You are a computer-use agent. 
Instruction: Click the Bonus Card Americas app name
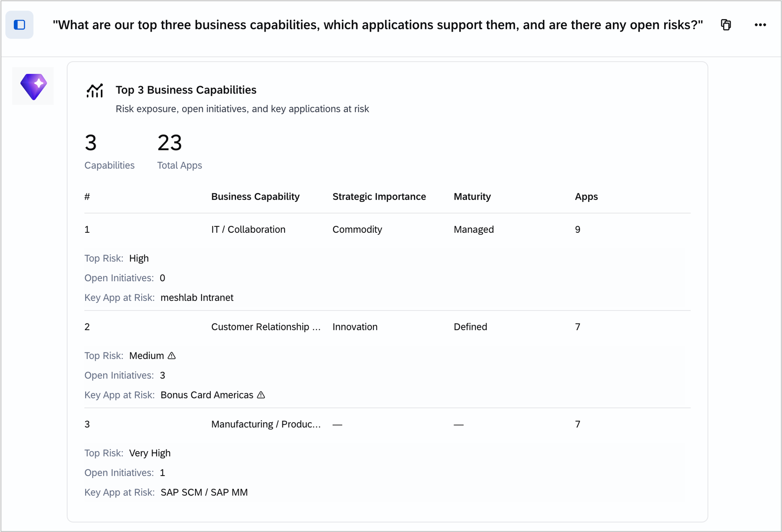[207, 395]
